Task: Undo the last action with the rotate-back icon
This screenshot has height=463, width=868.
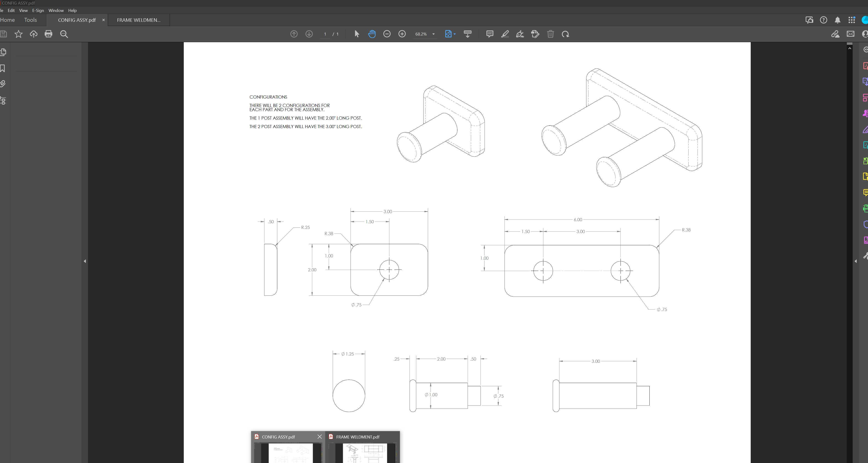Action: click(x=565, y=34)
